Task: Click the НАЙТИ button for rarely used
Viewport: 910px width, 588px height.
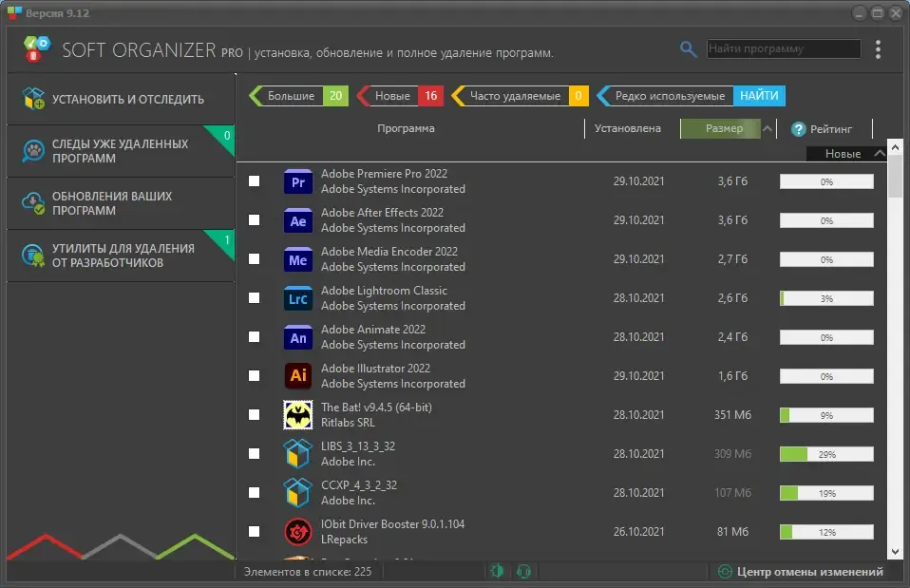Action: pos(759,96)
